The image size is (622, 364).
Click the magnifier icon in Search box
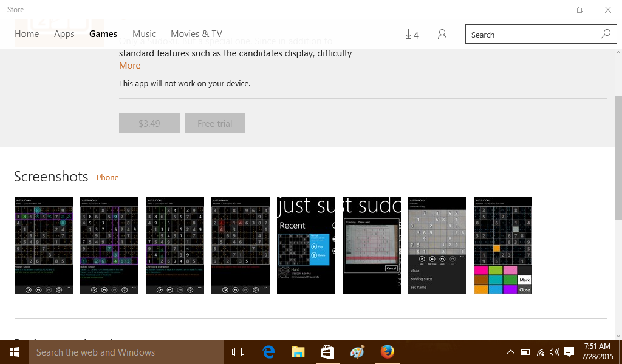605,35
